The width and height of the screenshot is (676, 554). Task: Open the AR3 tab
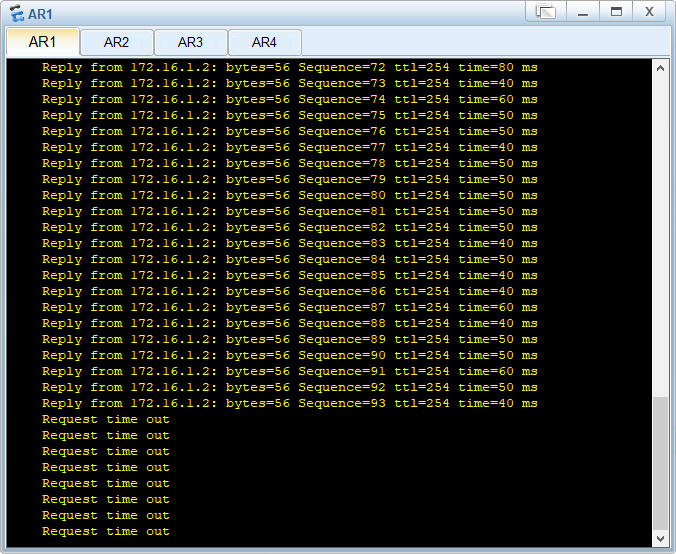click(190, 43)
